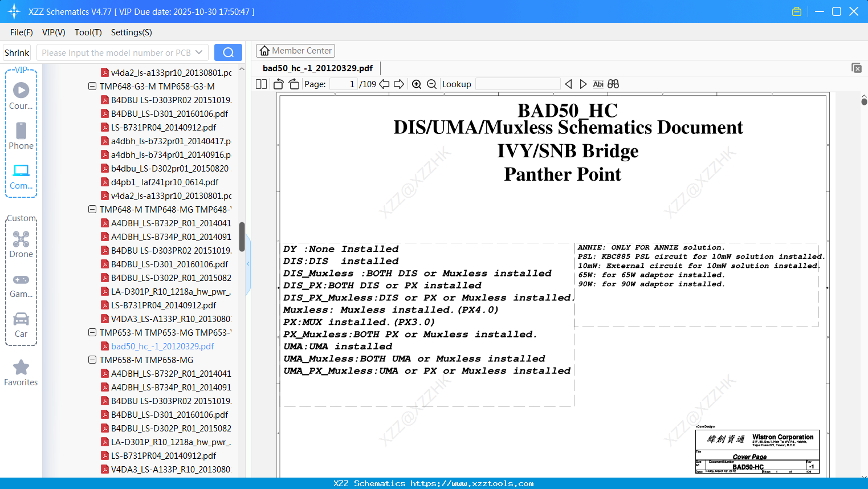Zoom in on the schematic
The width and height of the screenshot is (868, 489).
click(x=417, y=84)
